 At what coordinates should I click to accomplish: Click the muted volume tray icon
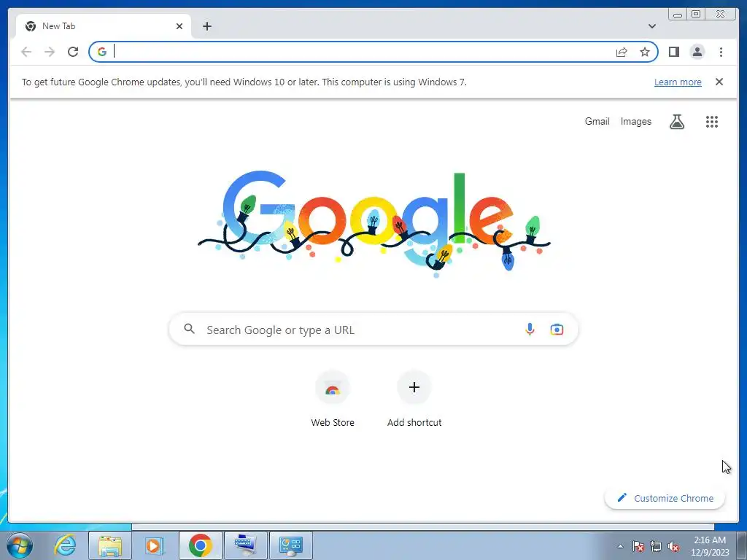(673, 546)
